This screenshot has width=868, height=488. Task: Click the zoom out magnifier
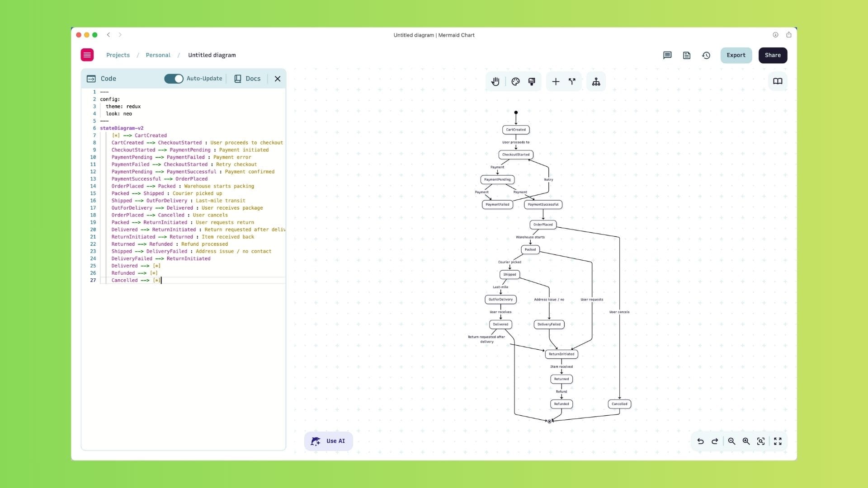click(x=731, y=441)
